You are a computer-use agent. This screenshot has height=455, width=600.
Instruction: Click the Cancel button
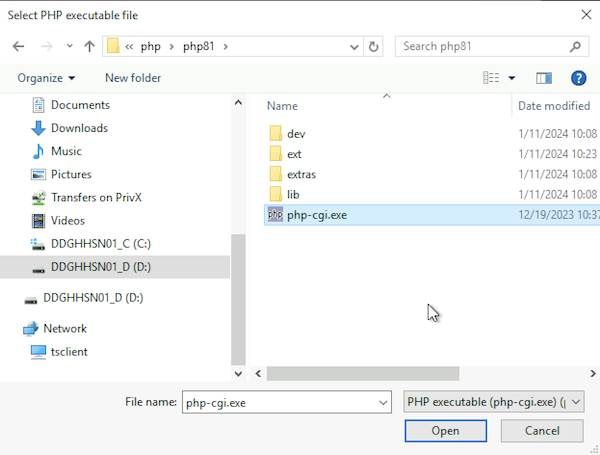(542, 431)
